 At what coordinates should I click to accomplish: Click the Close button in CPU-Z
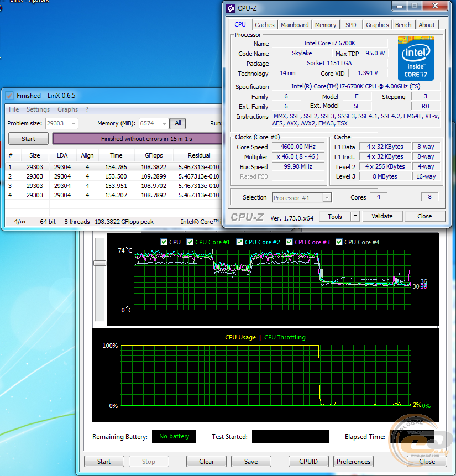pos(424,216)
